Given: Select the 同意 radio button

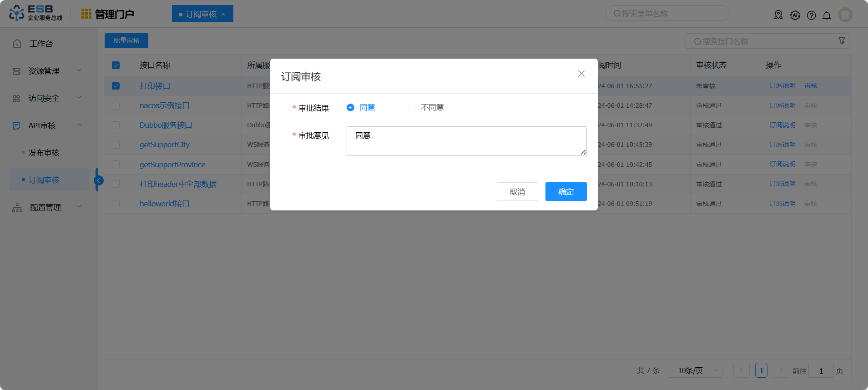Looking at the screenshot, I should [350, 108].
